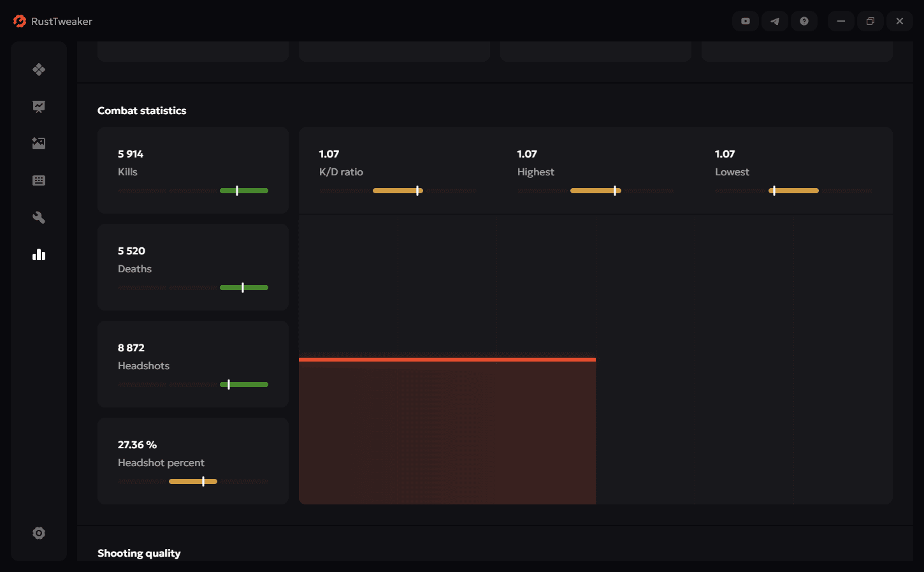
Task: Open the presentation chart sidebar section
Action: (x=39, y=106)
